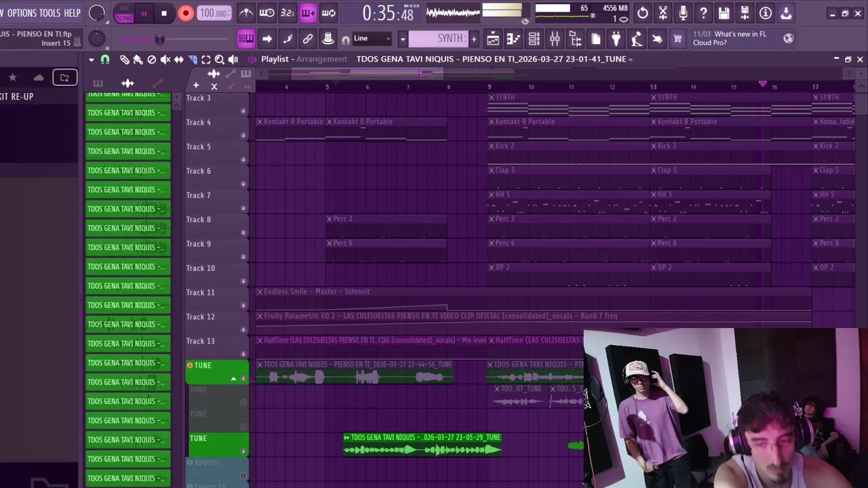Open the Line snap dropdown

tap(372, 39)
